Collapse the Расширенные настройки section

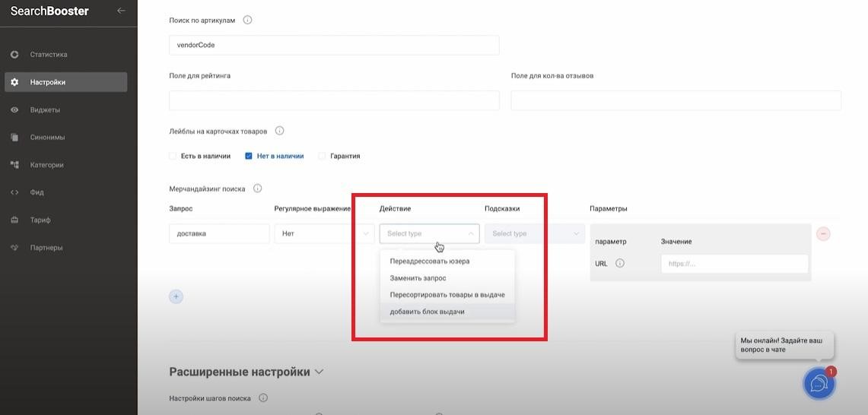(319, 372)
